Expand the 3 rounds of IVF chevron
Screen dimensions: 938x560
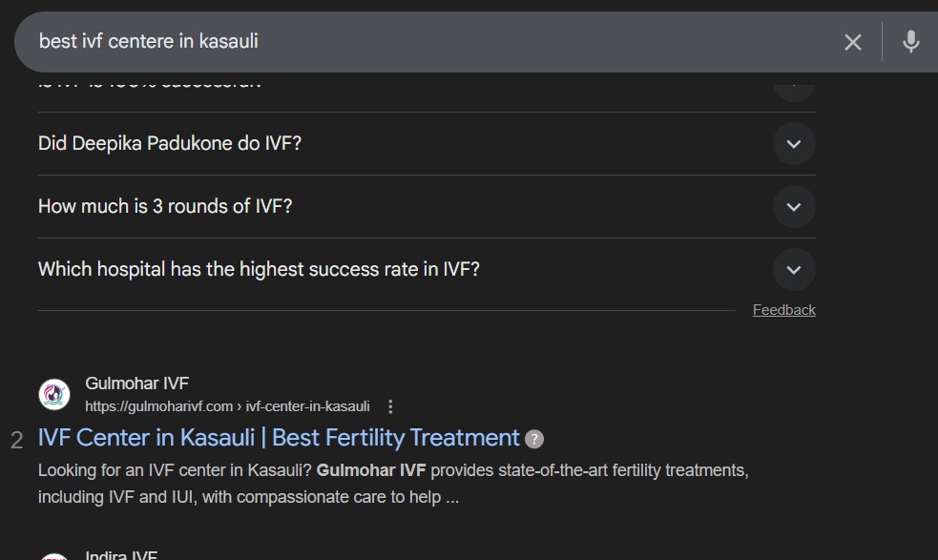pyautogui.click(x=793, y=207)
